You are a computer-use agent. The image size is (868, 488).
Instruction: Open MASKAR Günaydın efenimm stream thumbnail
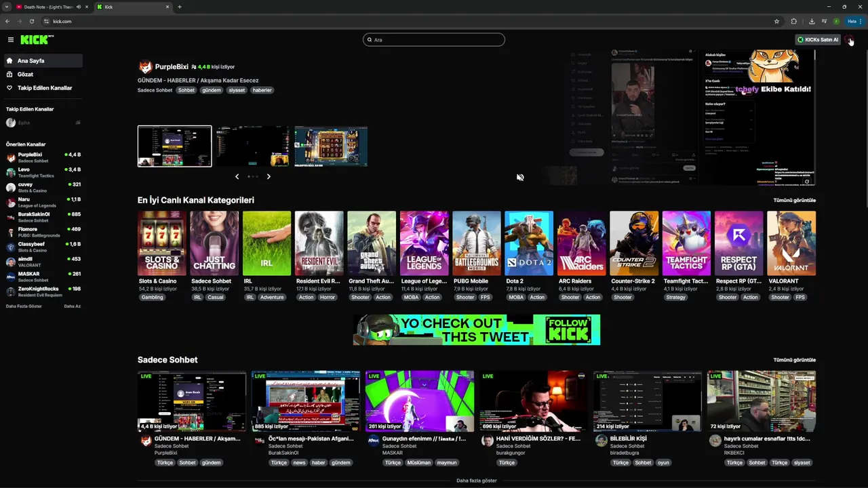(420, 401)
